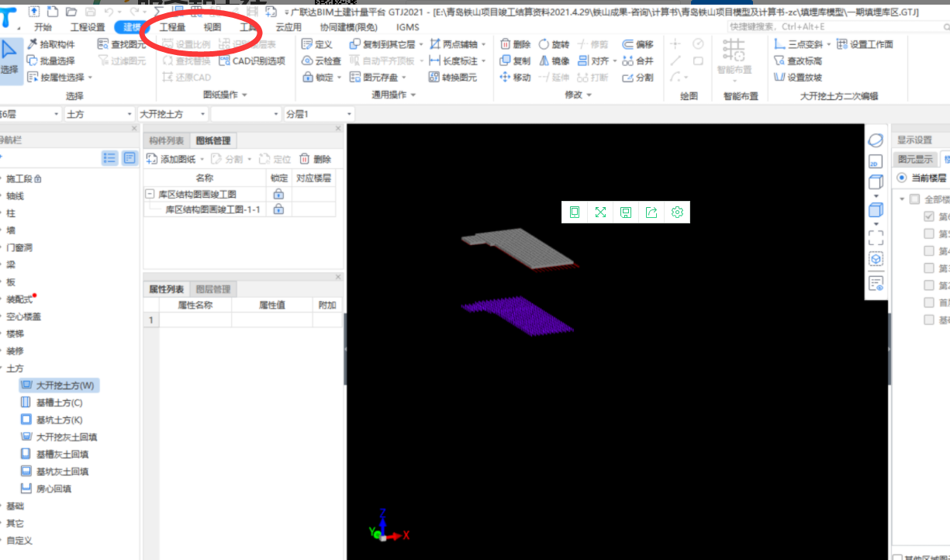Click 转换图元 convert element
950x560 pixels.
453,77
